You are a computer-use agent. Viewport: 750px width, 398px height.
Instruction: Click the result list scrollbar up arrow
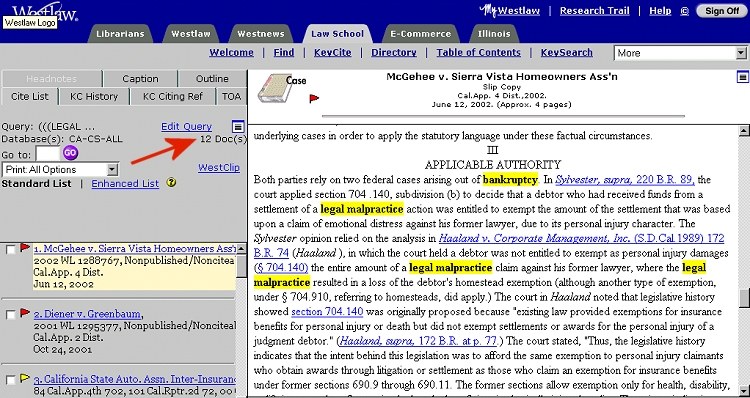pos(242,249)
